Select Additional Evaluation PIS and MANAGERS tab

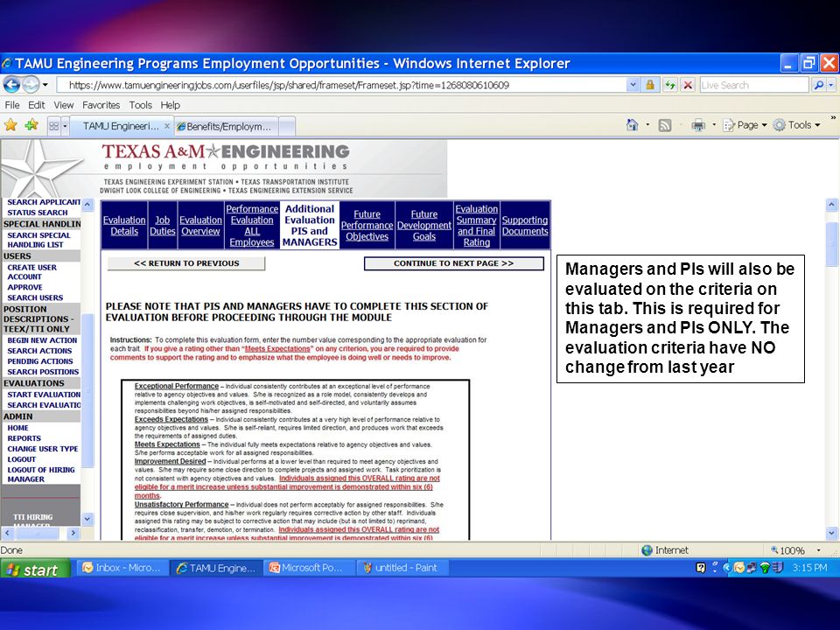(310, 226)
